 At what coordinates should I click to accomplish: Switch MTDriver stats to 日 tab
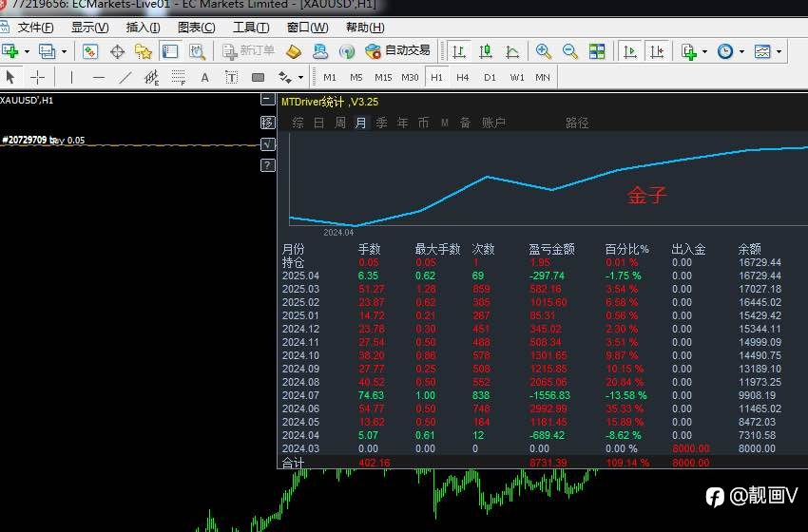pyautogui.click(x=319, y=123)
